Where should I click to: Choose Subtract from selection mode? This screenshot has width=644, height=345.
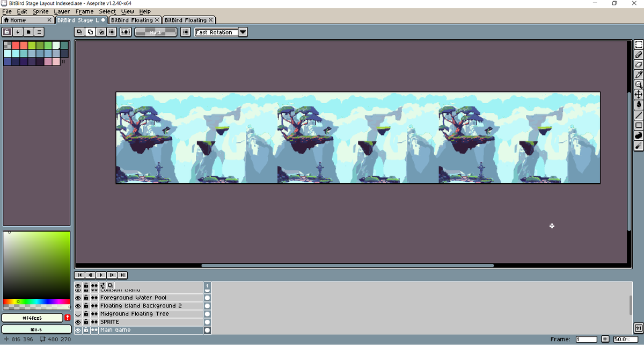pos(101,32)
